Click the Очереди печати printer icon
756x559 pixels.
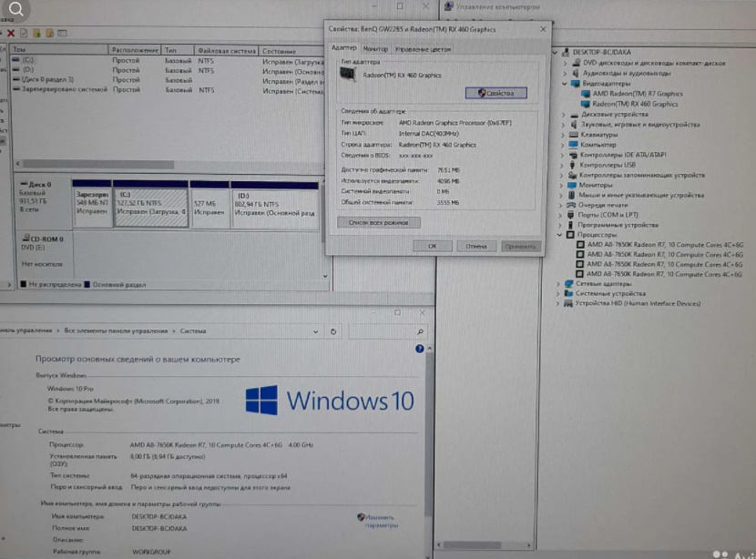(571, 205)
